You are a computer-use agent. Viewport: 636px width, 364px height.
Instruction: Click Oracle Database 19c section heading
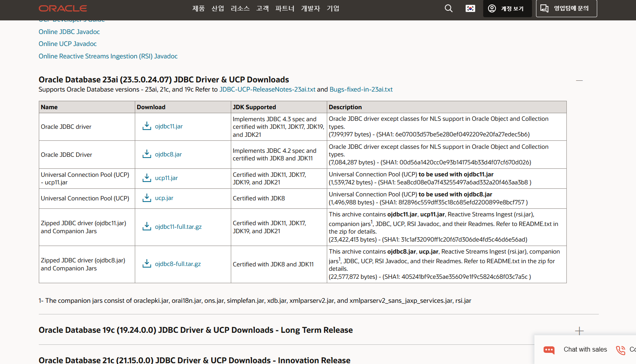pos(196,330)
